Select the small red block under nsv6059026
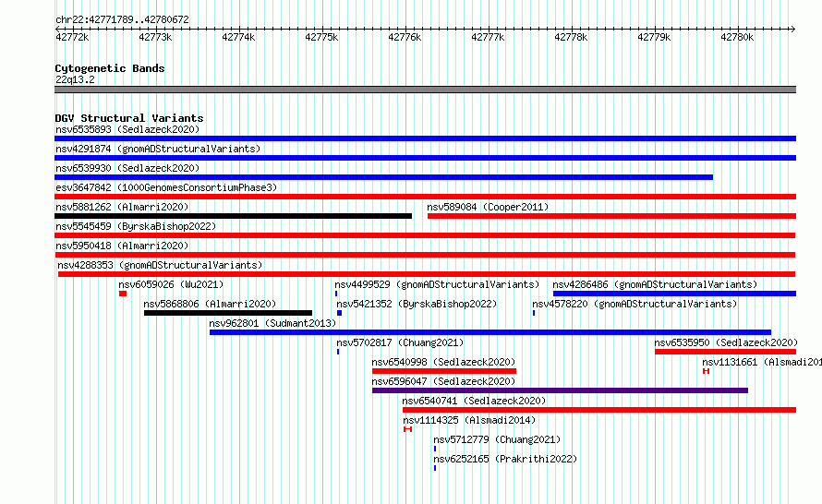This screenshot has width=822, height=504. point(123,294)
